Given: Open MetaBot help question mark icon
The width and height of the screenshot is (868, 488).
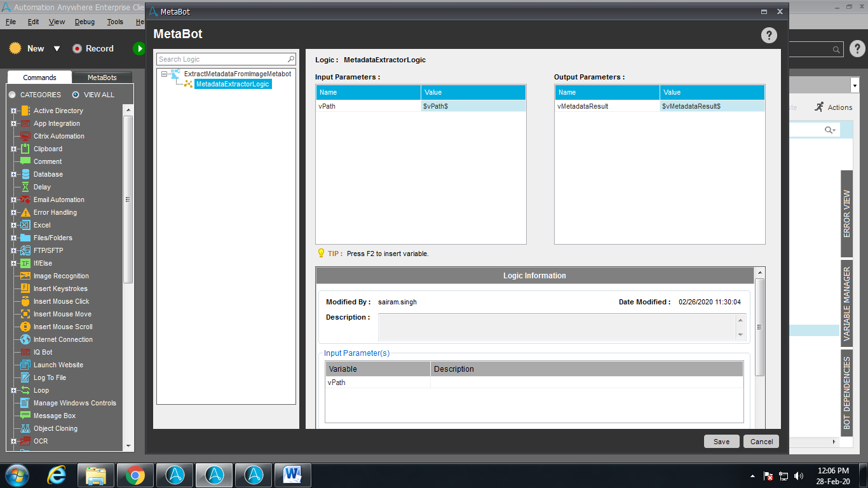Looking at the screenshot, I should point(769,35).
